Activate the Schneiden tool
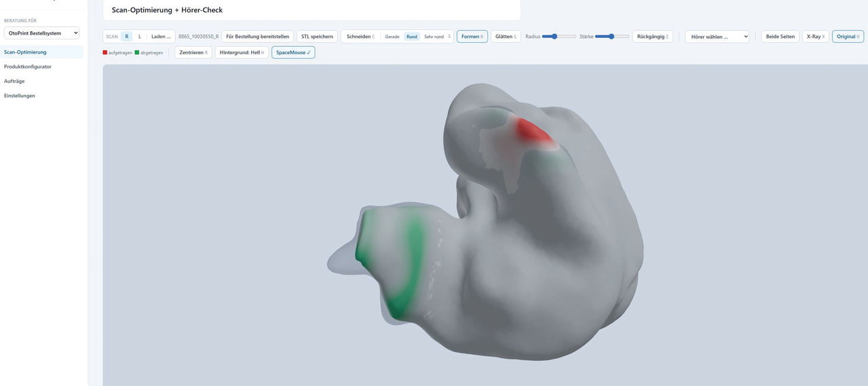The height and width of the screenshot is (386, 868). (360, 37)
